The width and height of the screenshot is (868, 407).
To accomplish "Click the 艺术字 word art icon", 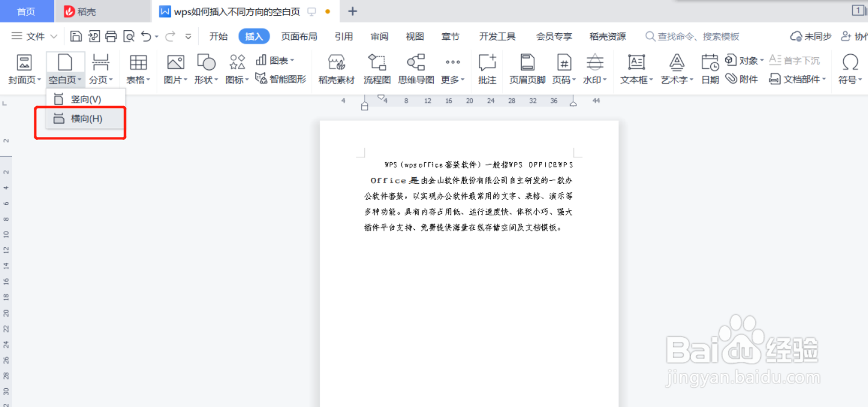I will tap(677, 62).
